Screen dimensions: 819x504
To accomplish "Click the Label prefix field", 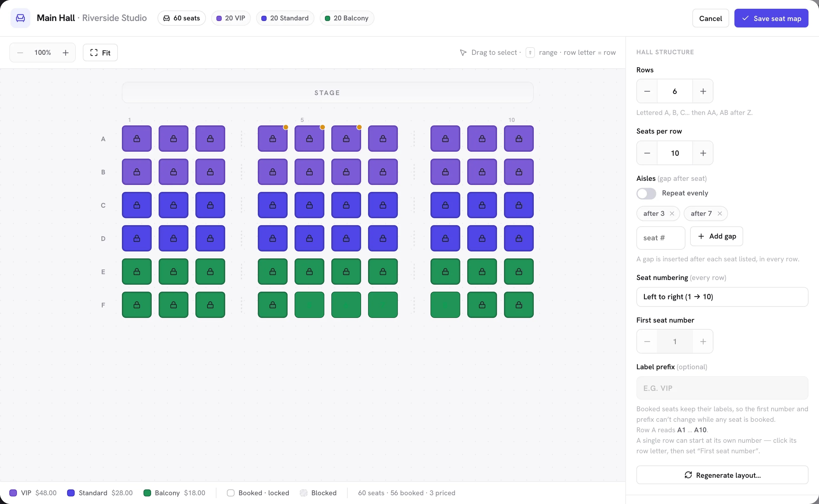I will (722, 388).
